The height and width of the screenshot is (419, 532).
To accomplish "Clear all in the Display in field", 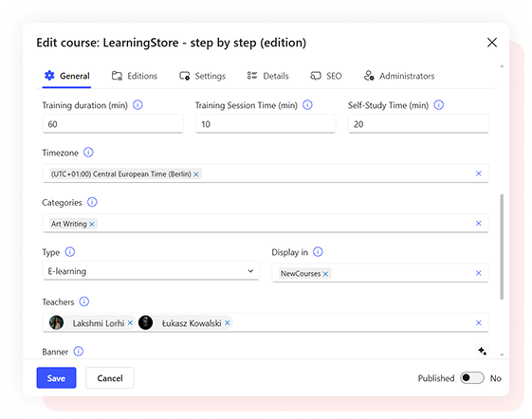I will point(478,273).
